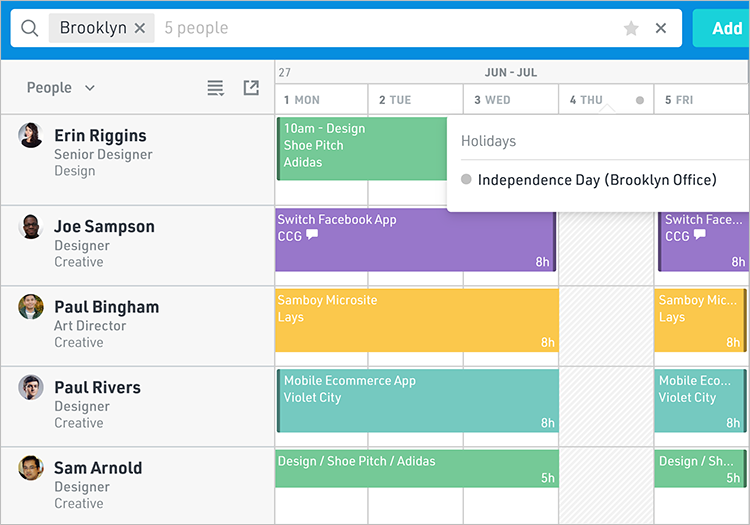Select the 4 THU column header
The image size is (750, 525).
[606, 99]
